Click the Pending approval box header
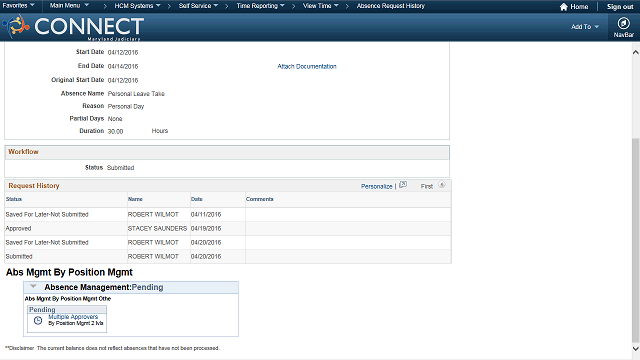Screen dimensions: 640x360 pyautogui.click(x=67, y=309)
